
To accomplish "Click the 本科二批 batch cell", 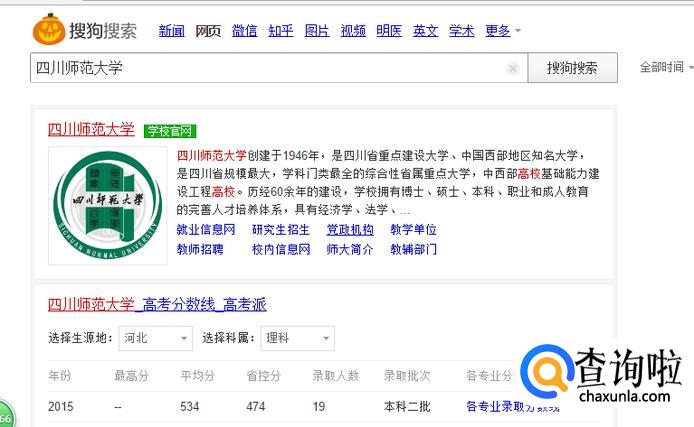I will (x=407, y=407).
